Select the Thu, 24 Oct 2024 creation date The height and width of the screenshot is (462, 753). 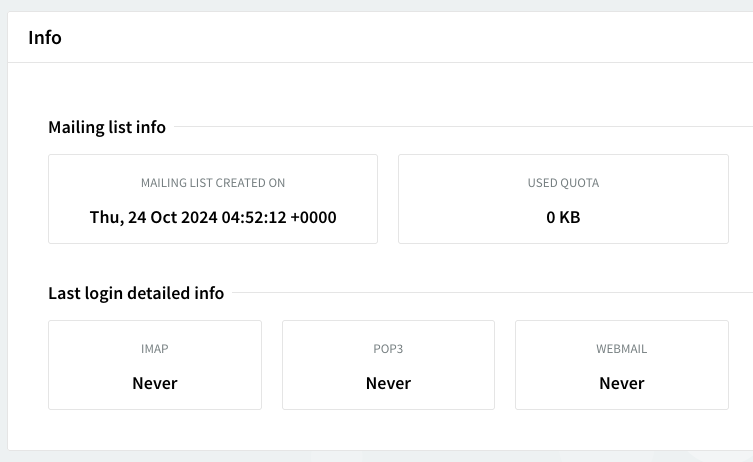[213, 217]
